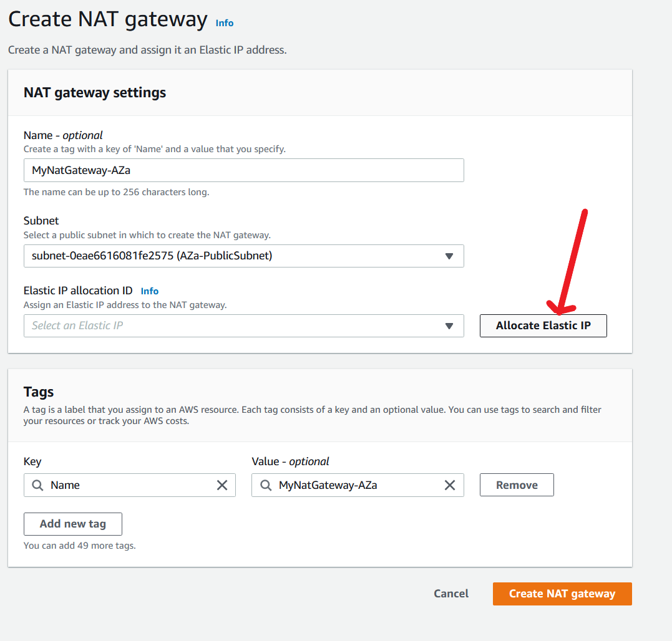Click the search icon in the Value field

pos(266,485)
